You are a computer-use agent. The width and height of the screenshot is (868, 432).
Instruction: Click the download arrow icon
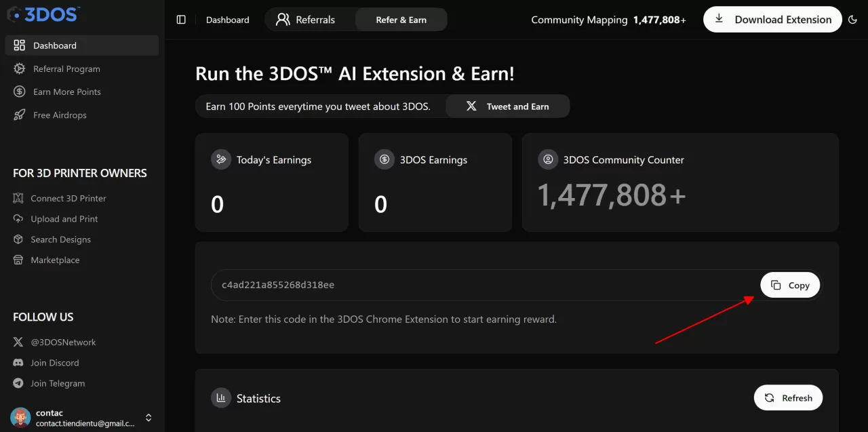pos(719,19)
